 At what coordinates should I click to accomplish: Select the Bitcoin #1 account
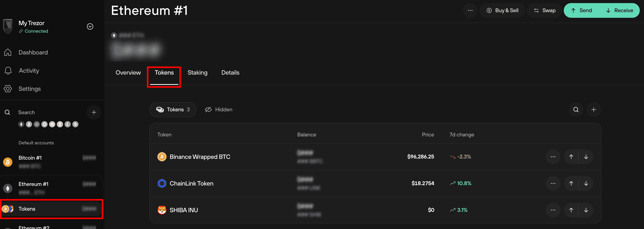tap(51, 162)
